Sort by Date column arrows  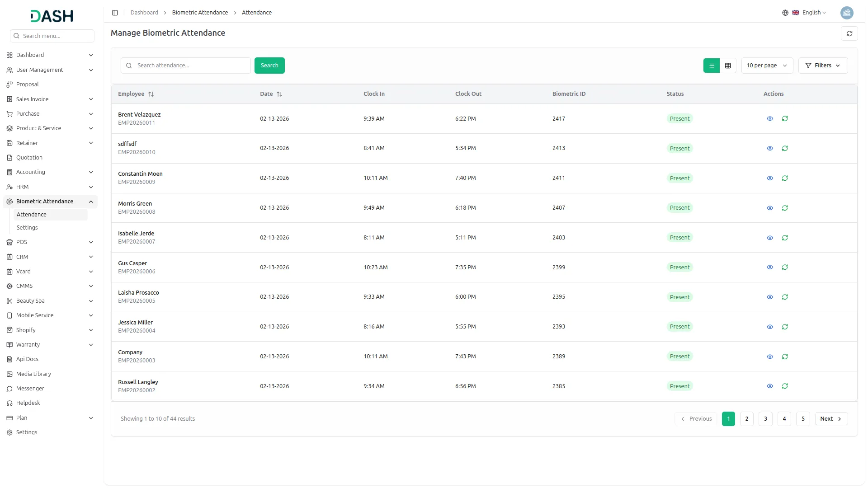pos(279,94)
